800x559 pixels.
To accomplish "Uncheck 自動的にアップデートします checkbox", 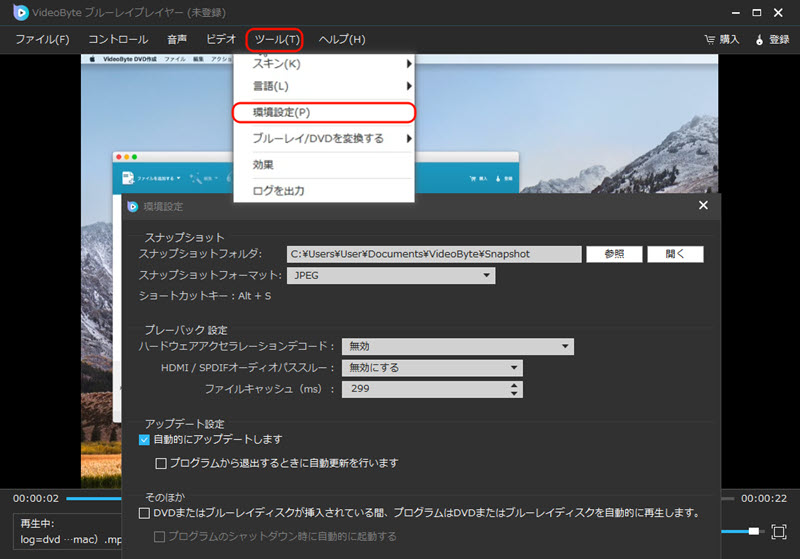I will point(144,440).
